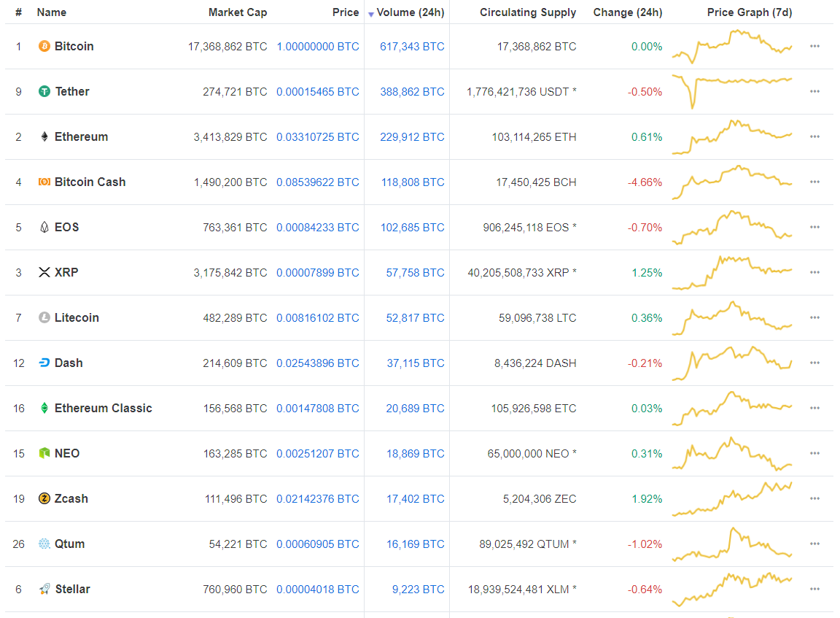840x618 pixels.
Task: Open three-dot menu for Dash row
Action: (814, 363)
